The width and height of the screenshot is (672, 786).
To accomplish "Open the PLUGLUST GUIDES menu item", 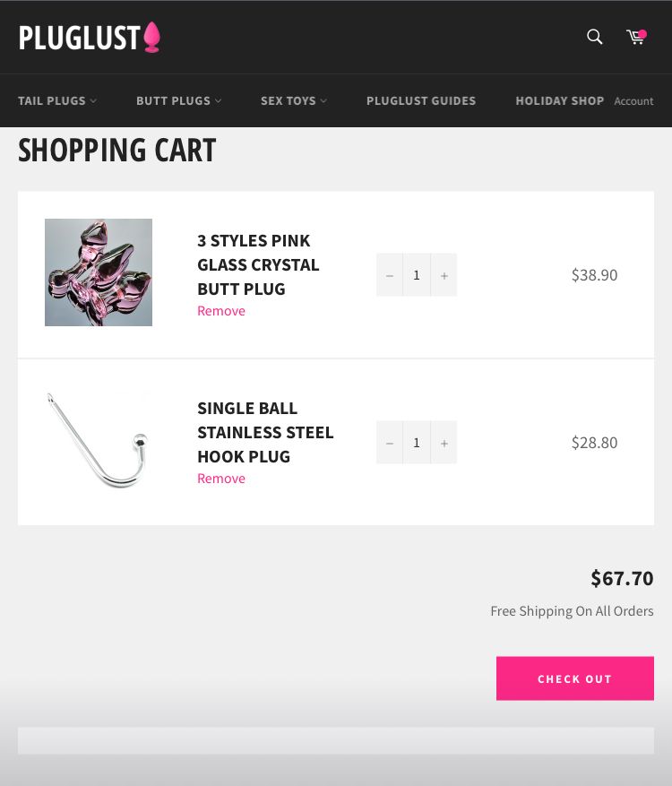I will point(421,100).
